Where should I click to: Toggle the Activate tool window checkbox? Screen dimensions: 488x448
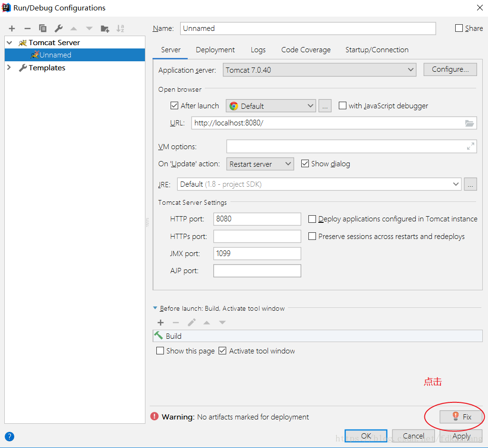(x=222, y=351)
